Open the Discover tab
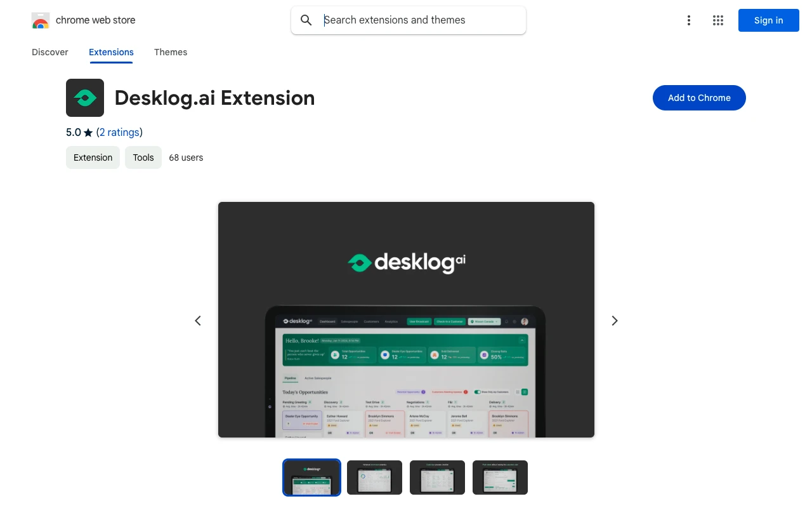 point(49,52)
